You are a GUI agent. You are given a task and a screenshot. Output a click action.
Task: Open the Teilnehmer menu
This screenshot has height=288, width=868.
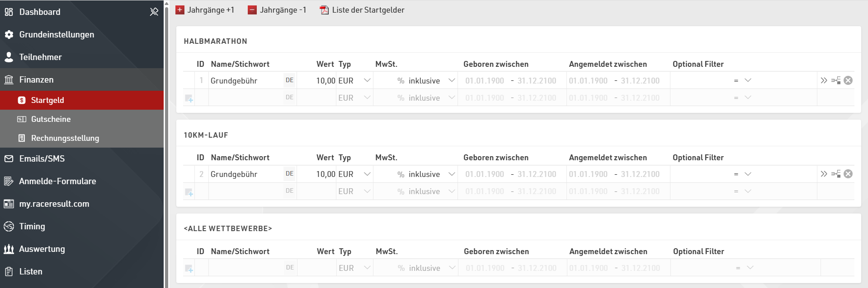click(x=40, y=57)
